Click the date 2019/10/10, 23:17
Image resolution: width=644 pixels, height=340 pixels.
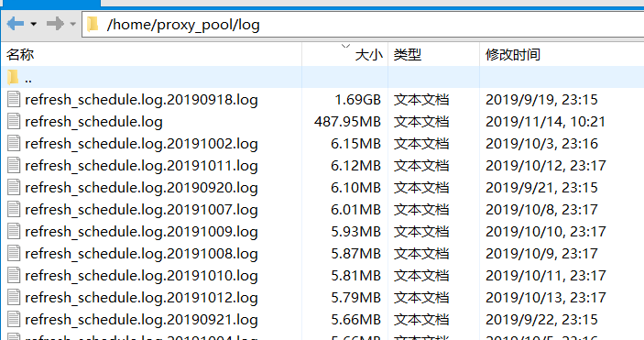(545, 232)
